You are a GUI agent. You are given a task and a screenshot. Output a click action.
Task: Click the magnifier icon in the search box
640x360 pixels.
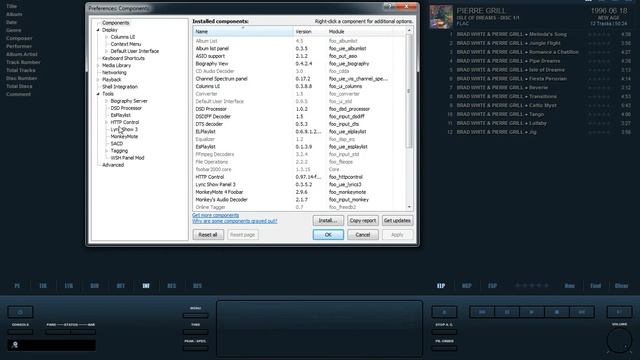(15, 345)
